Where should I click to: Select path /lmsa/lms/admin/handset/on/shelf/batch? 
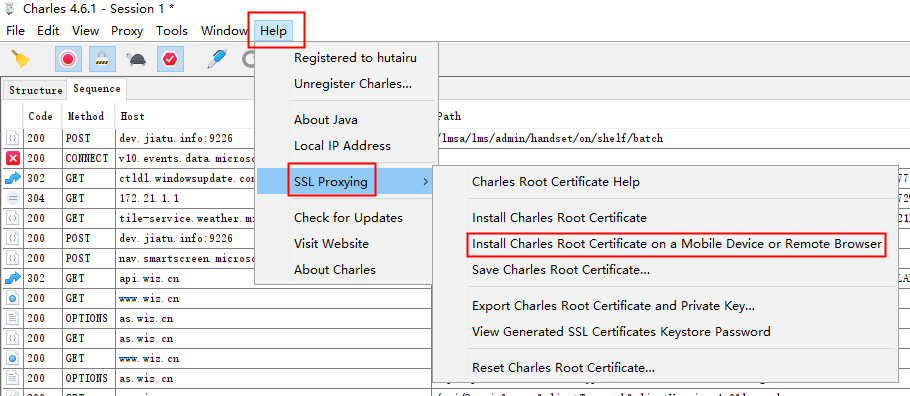point(550,138)
